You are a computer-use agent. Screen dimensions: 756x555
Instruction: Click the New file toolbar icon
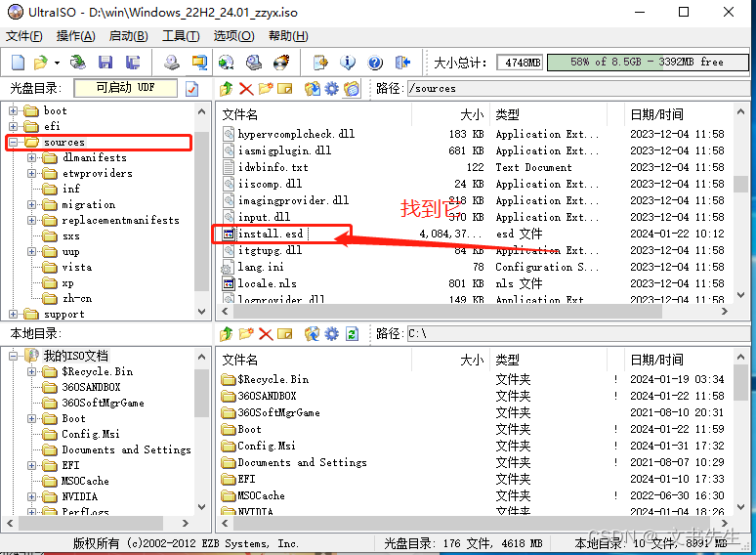18,63
